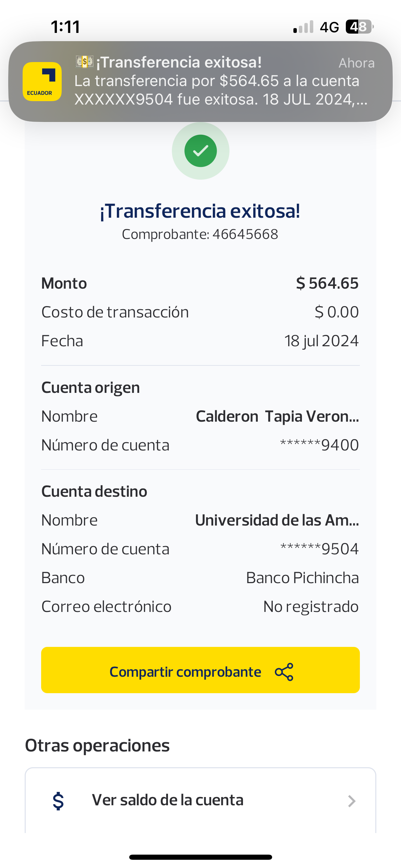Screen dimensions: 401x868
Task: Tap the Banco Pichincha value
Action: (x=302, y=578)
